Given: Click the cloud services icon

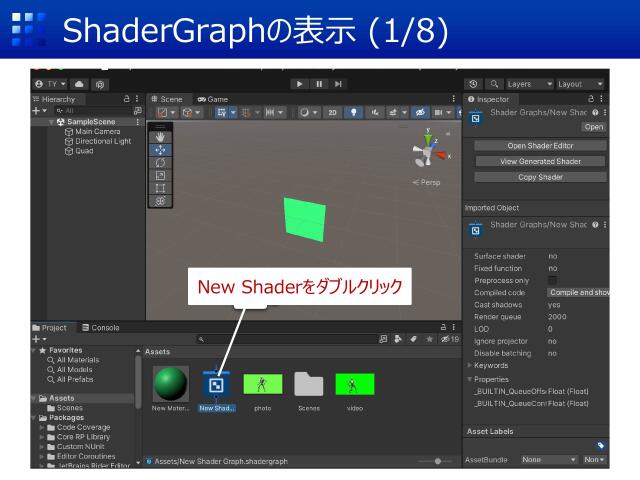Looking at the screenshot, I should click(x=80, y=84).
